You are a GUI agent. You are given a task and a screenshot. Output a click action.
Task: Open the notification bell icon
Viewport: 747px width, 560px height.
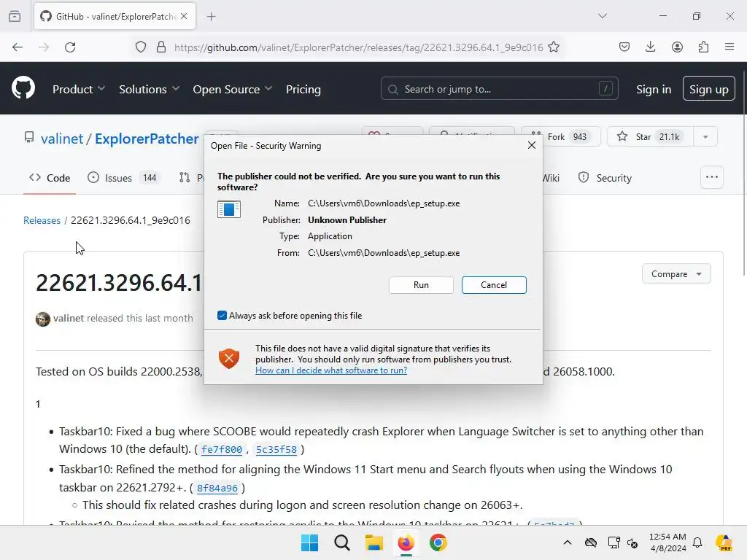click(697, 542)
